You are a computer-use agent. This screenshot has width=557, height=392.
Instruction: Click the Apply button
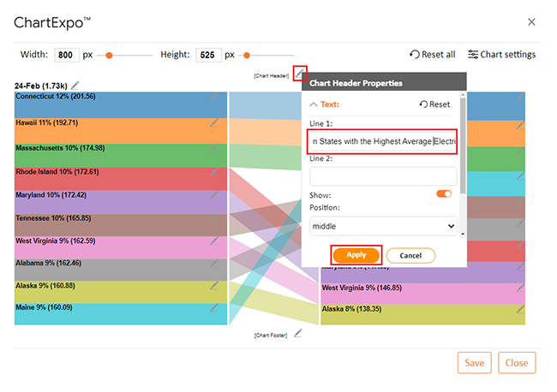356,255
